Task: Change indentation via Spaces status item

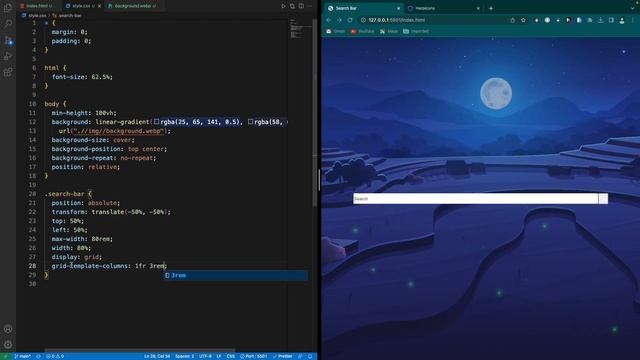Action: [x=184, y=356]
